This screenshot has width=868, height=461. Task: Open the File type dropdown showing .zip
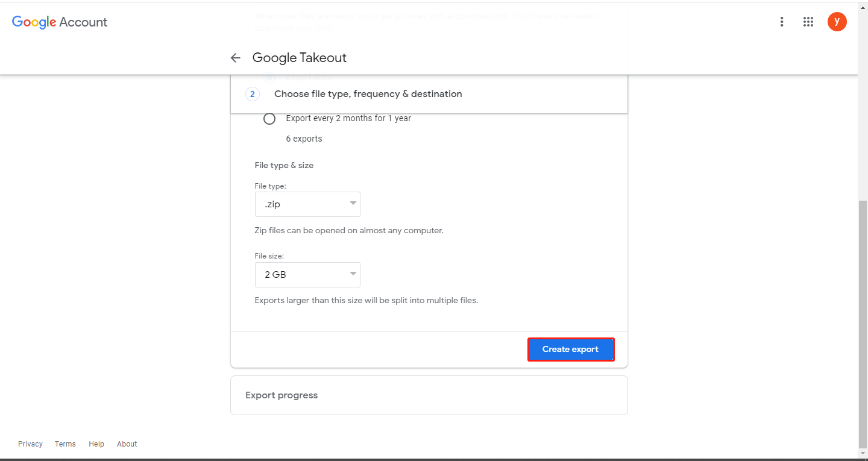click(307, 204)
